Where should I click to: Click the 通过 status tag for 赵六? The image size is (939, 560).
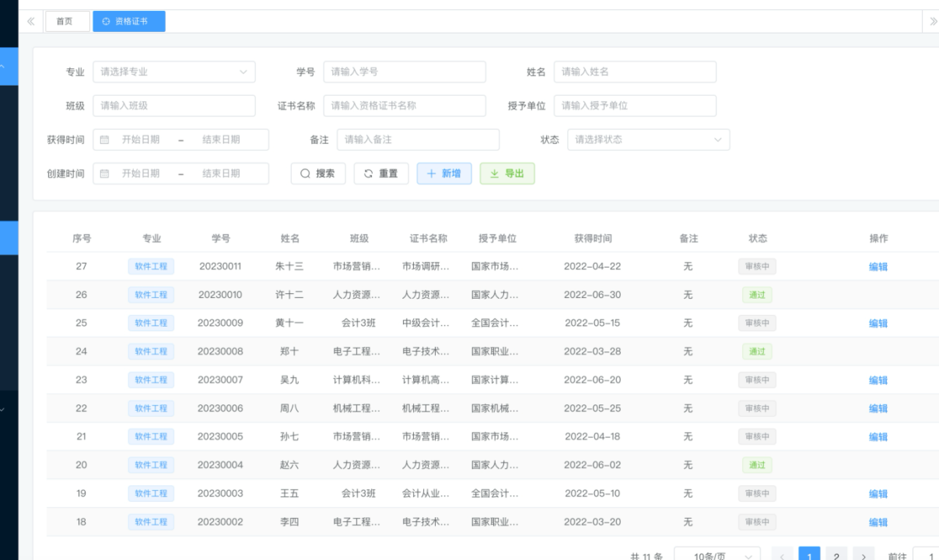click(x=757, y=465)
